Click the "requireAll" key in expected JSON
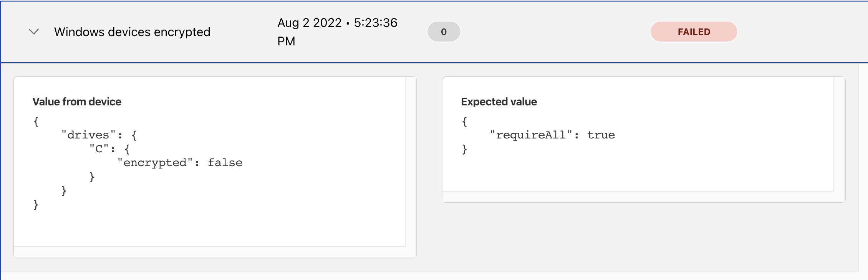Screen dimensions: 868x280 point(531,135)
